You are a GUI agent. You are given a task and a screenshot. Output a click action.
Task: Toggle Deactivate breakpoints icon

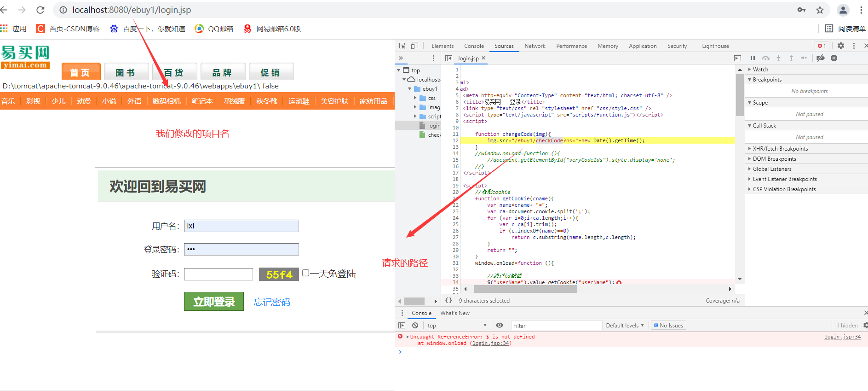821,58
